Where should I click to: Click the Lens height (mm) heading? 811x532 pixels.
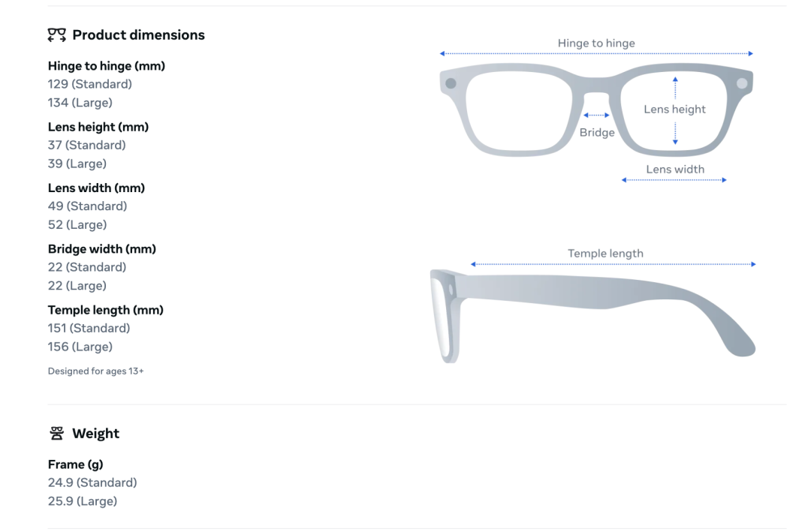(x=98, y=127)
